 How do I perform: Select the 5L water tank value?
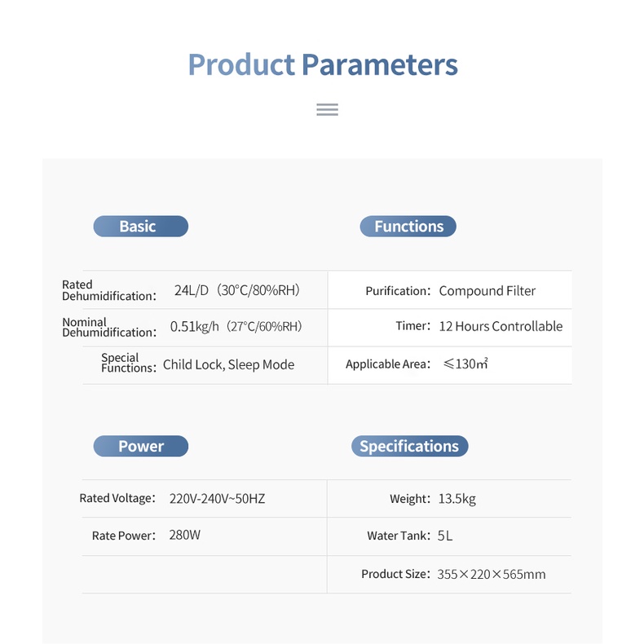tap(445, 536)
